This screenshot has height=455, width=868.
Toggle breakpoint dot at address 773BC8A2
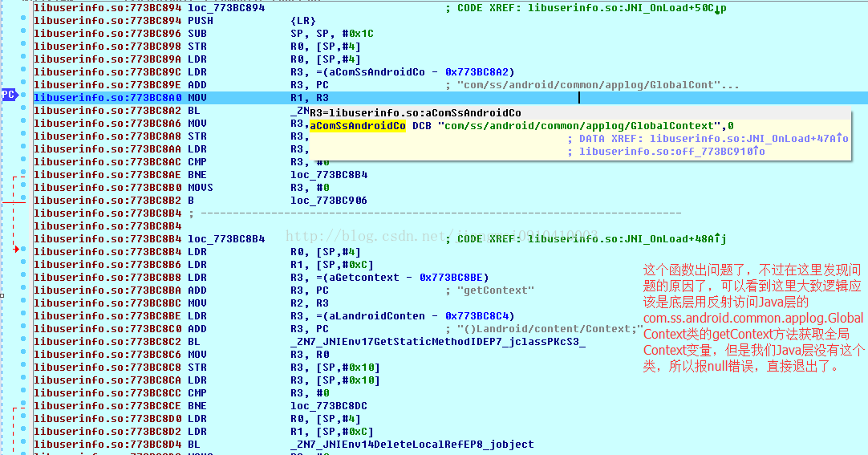[23, 108]
